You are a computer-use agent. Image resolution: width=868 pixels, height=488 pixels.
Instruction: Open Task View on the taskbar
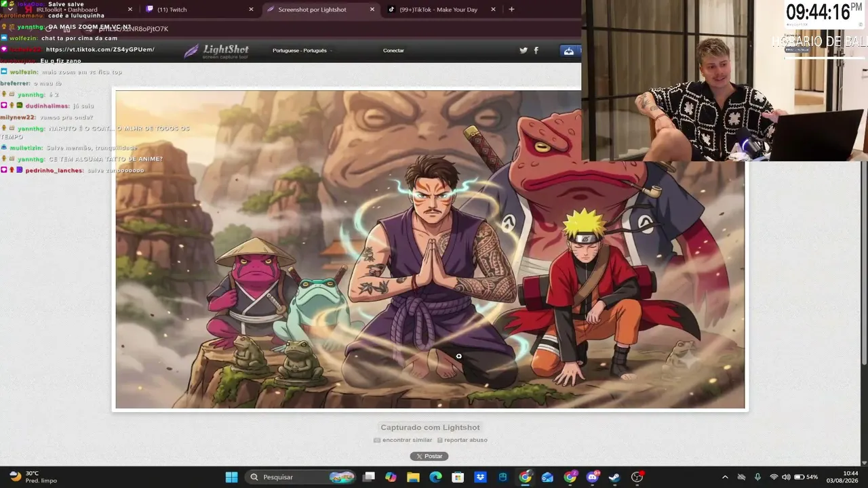(369, 477)
